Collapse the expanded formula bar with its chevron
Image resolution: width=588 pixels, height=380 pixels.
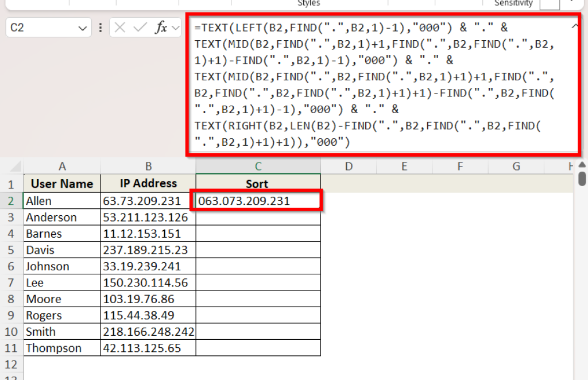pos(575,26)
